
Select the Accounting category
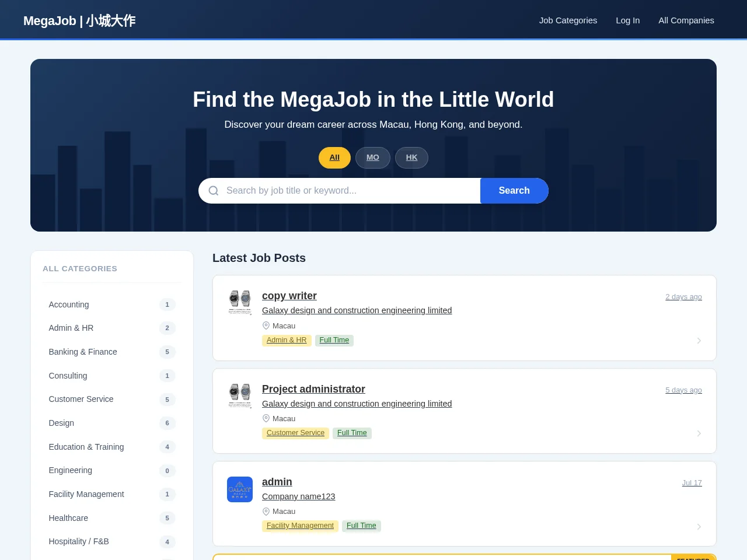(112, 304)
